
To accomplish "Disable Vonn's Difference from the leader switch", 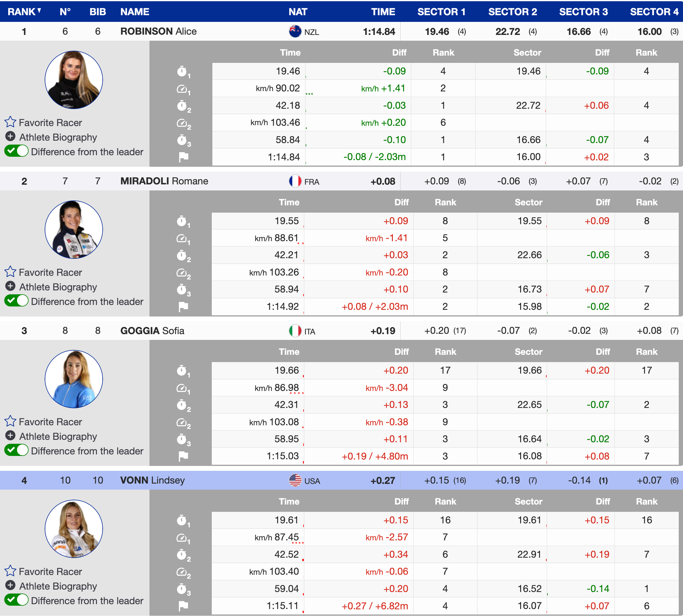I will [x=16, y=600].
